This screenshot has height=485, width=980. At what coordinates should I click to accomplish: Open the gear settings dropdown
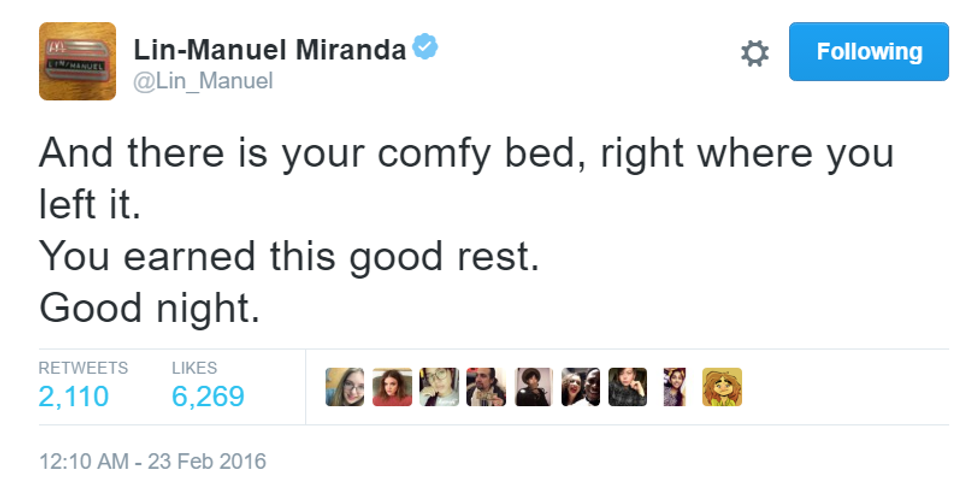pos(754,53)
